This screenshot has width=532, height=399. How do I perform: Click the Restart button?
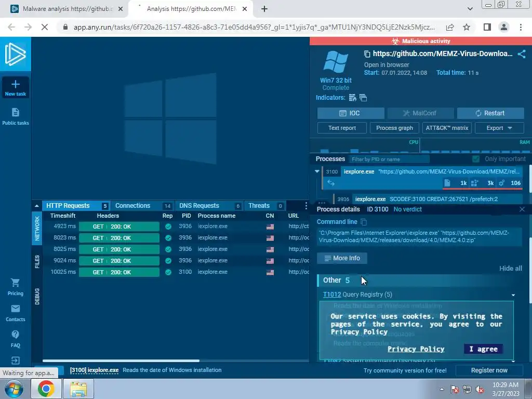click(x=490, y=113)
